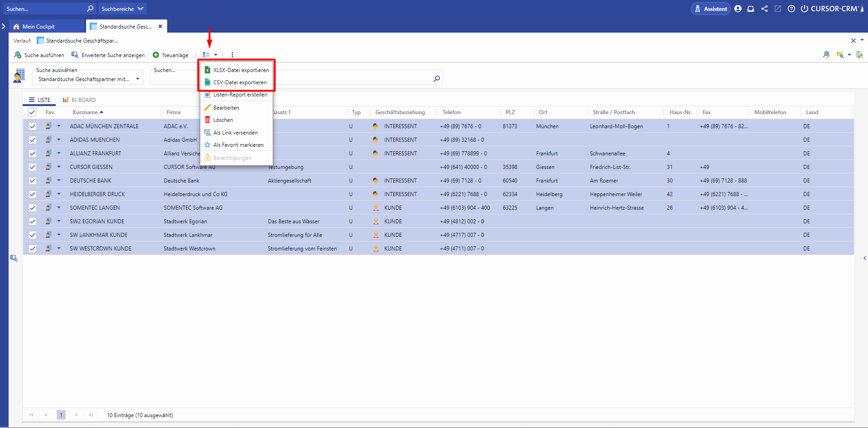The width and height of the screenshot is (868, 428).
Task: Sort by the Kurzname column header
Action: [x=85, y=112]
